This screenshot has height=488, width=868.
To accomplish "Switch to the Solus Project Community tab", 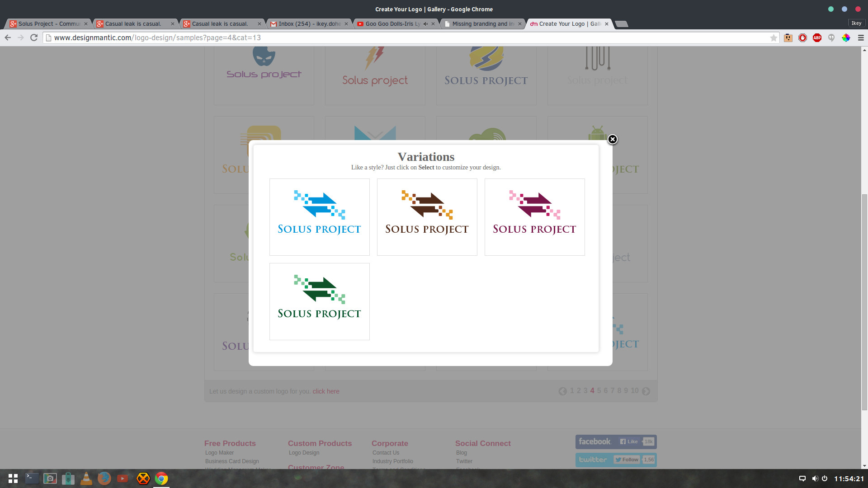I will [x=49, y=24].
